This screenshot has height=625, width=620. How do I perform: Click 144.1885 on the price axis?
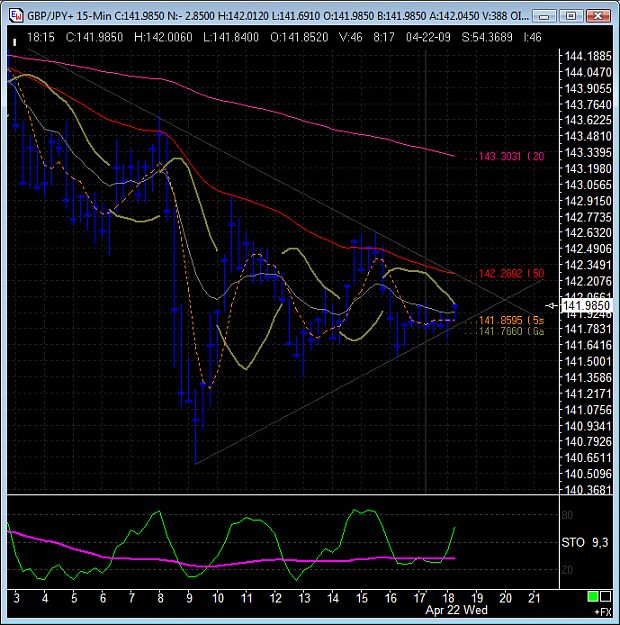(588, 56)
